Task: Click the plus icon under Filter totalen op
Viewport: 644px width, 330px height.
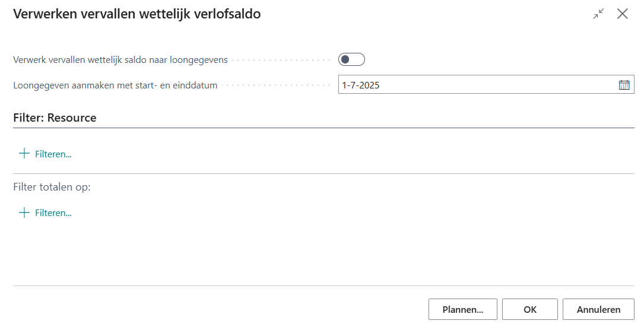Action: tap(24, 212)
